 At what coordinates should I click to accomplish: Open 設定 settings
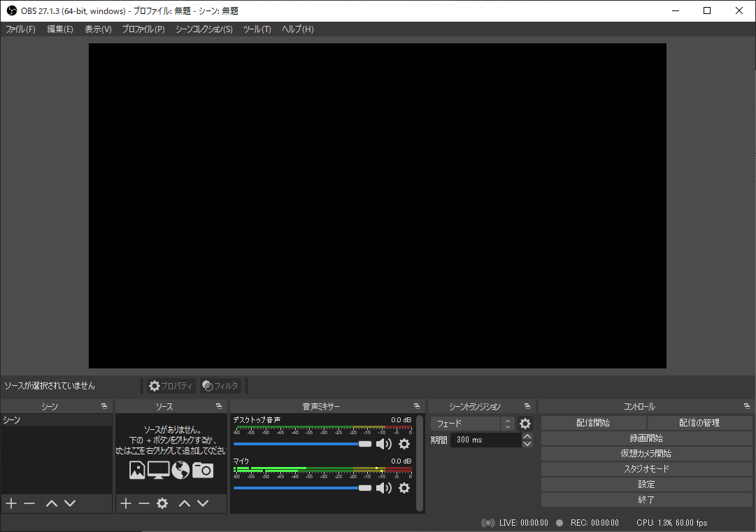tap(647, 484)
